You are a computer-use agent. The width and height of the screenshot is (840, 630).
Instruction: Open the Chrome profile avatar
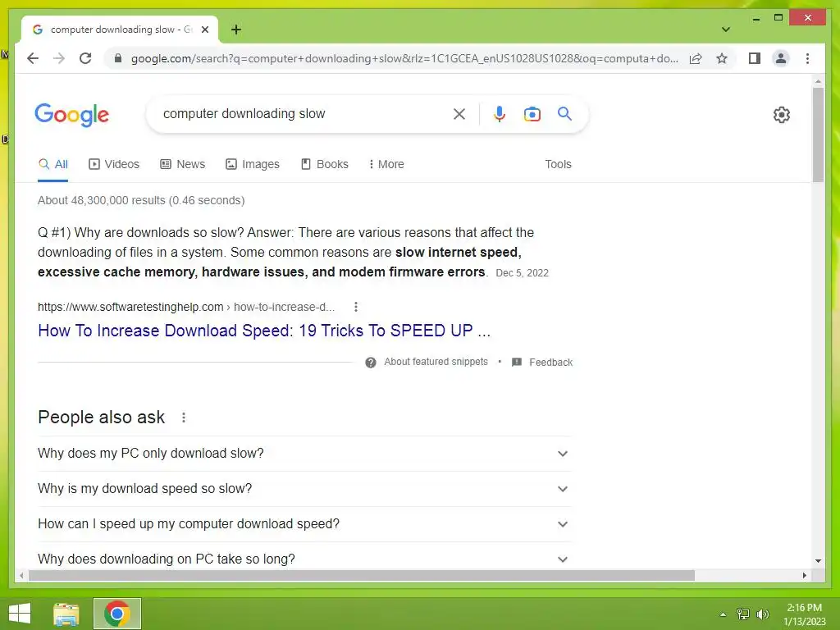click(781, 58)
